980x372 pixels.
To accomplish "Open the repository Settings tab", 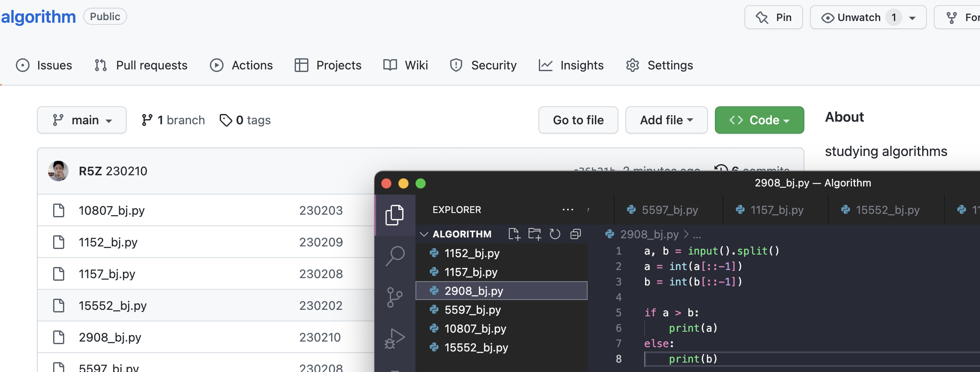I will pos(659,65).
